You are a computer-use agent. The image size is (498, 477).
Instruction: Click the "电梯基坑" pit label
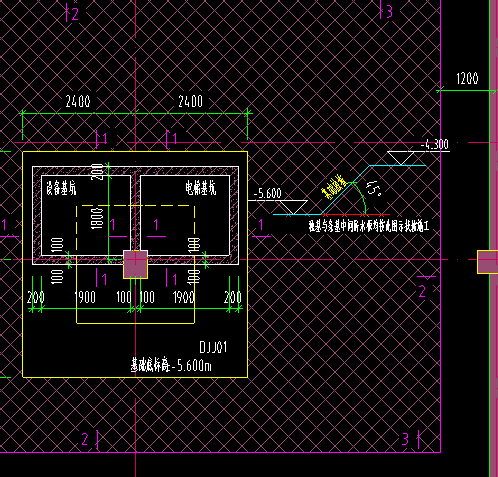201,188
